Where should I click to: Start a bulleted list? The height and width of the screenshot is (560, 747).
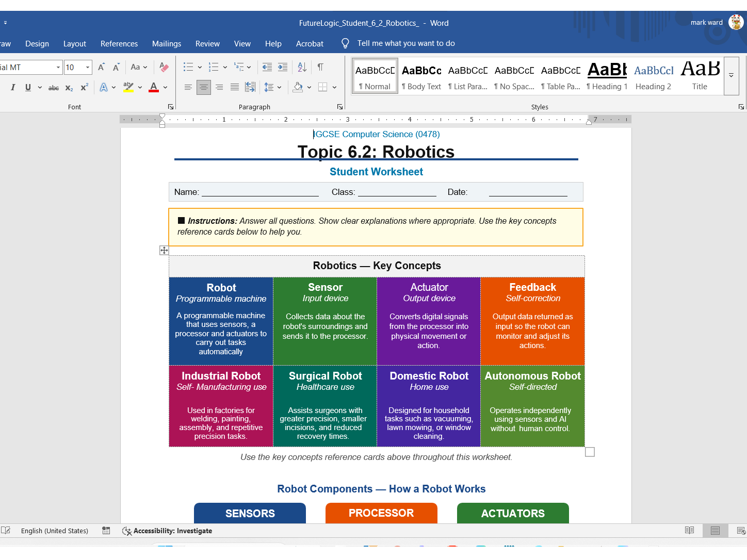pos(188,67)
